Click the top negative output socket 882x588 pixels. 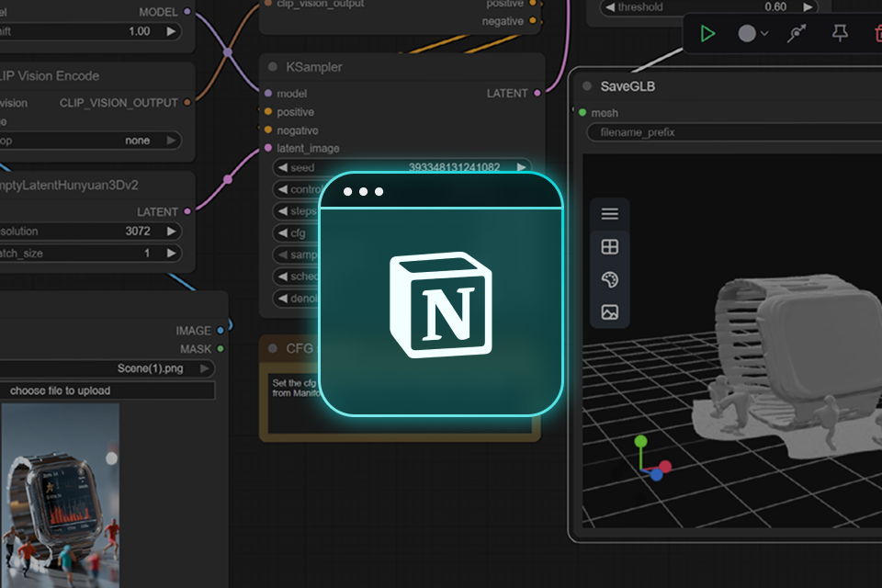[x=533, y=21]
